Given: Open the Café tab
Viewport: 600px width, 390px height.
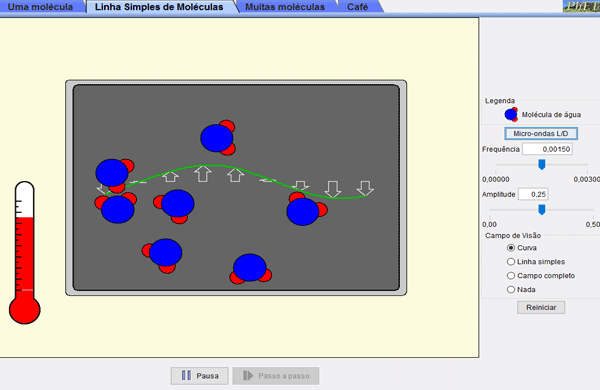Looking at the screenshot, I should (358, 7).
